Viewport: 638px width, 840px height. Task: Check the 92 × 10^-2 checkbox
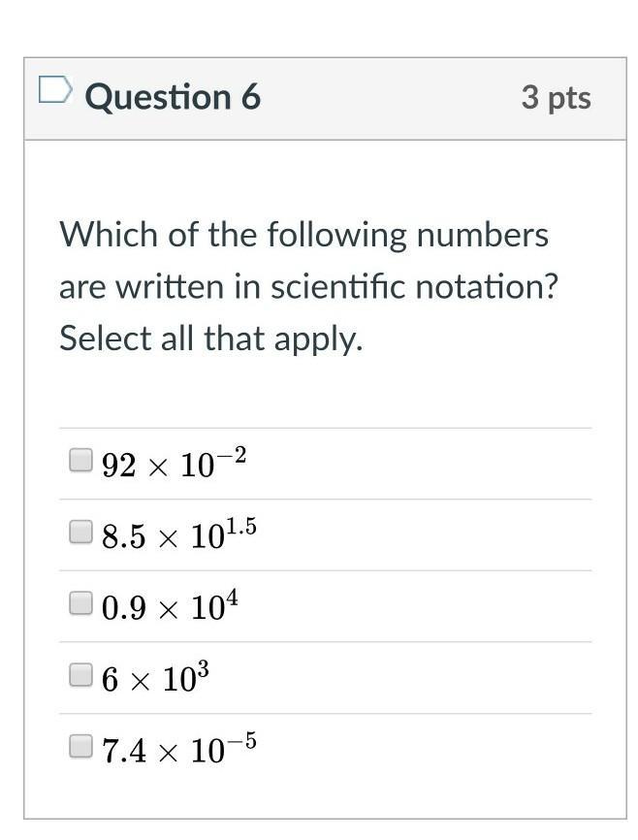[x=80, y=459]
